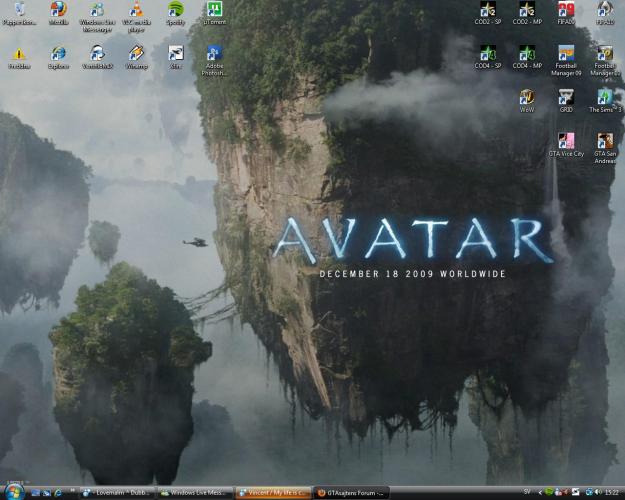This screenshot has width=625, height=500.
Task: Launch VLC media player shortcut
Action: click(136, 17)
